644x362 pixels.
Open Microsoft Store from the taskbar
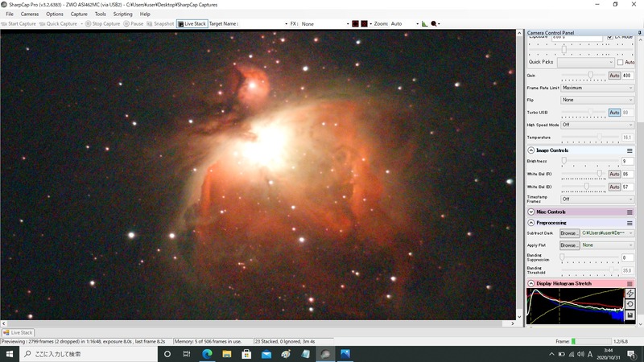click(x=246, y=354)
